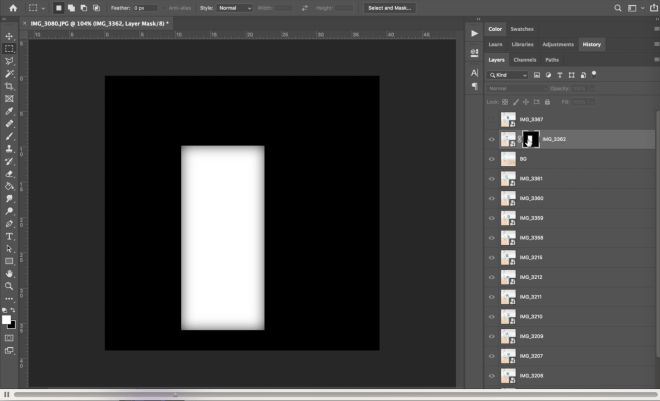
Task: Show the hidden IMG_3367 layer
Action: coord(491,120)
